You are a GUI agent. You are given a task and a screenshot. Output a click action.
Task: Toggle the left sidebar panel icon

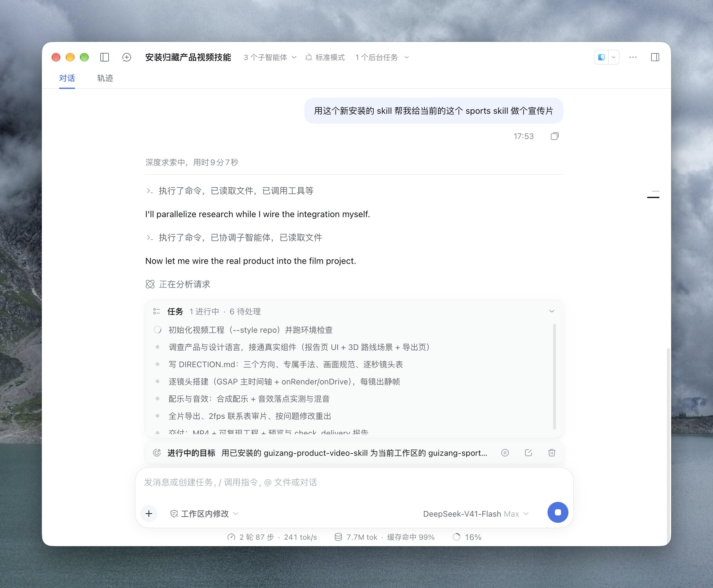click(x=105, y=57)
